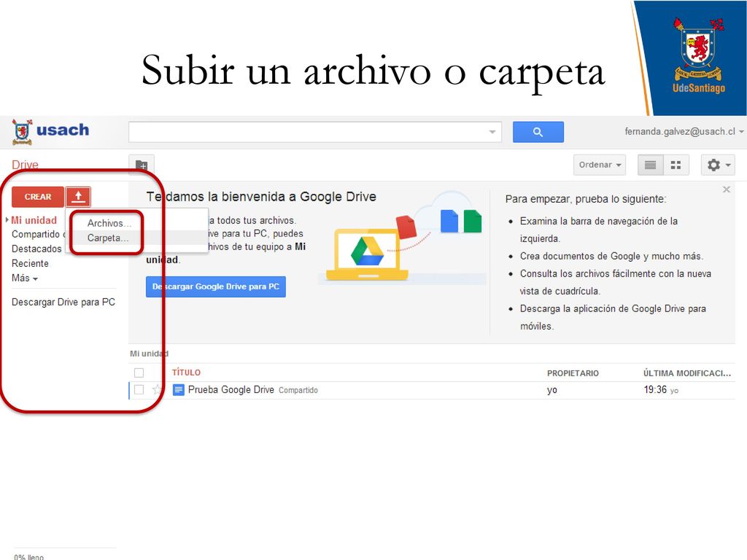Click Descargar Google Drive para PC button
Viewport: 747px width, 560px height.
(216, 287)
